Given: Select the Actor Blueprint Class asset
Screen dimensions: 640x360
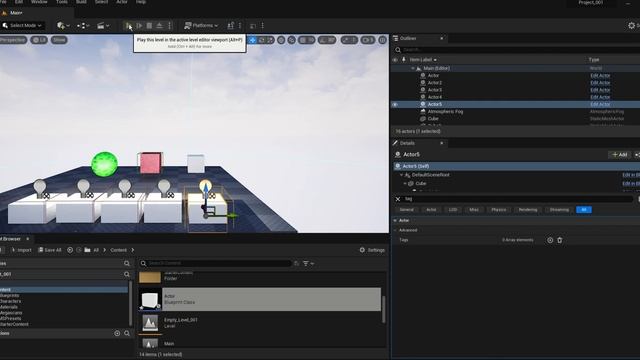Looking at the screenshot, I should click(260, 300).
